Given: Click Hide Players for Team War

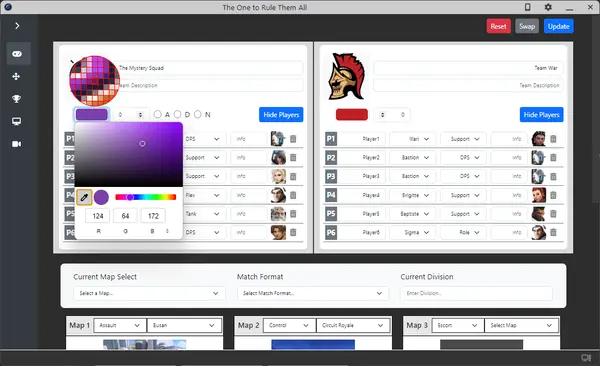Looking at the screenshot, I should 541,115.
